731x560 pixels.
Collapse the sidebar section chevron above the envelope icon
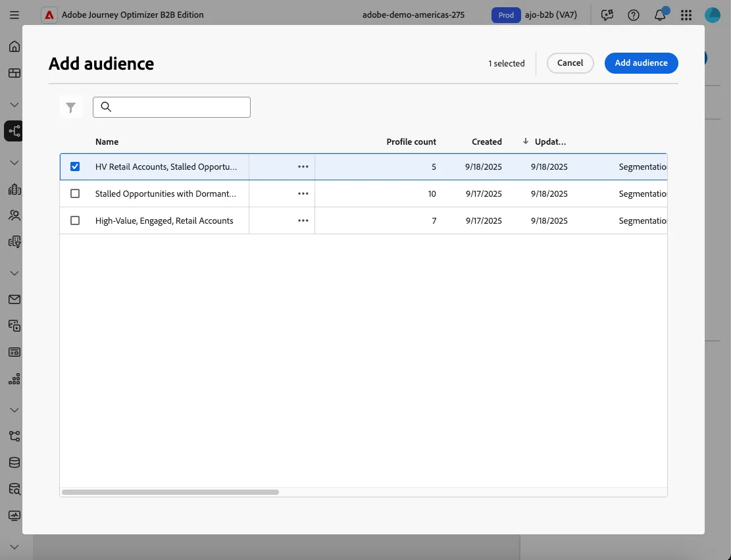(14, 273)
